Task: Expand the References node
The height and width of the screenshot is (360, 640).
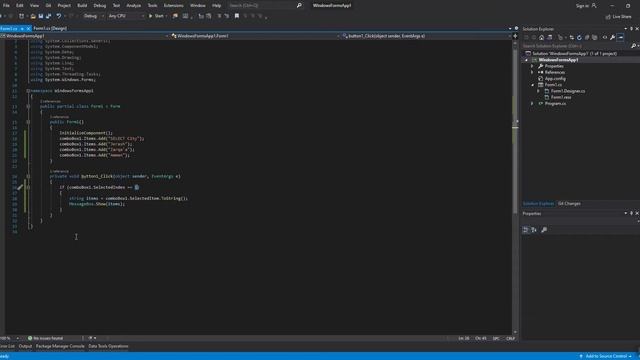Action: [532, 72]
